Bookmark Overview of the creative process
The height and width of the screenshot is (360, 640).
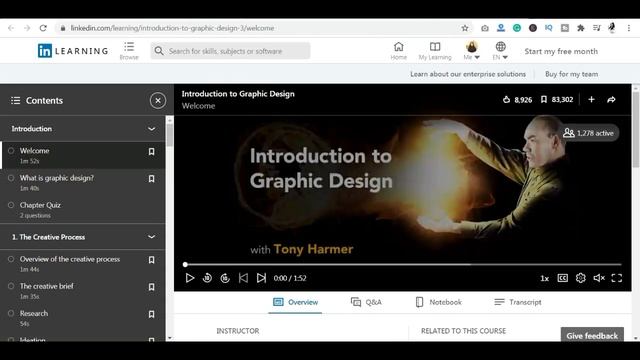(151, 260)
